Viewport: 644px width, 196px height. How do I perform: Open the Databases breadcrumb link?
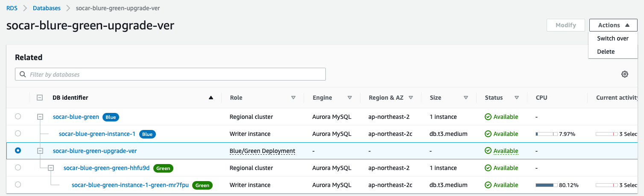click(47, 8)
